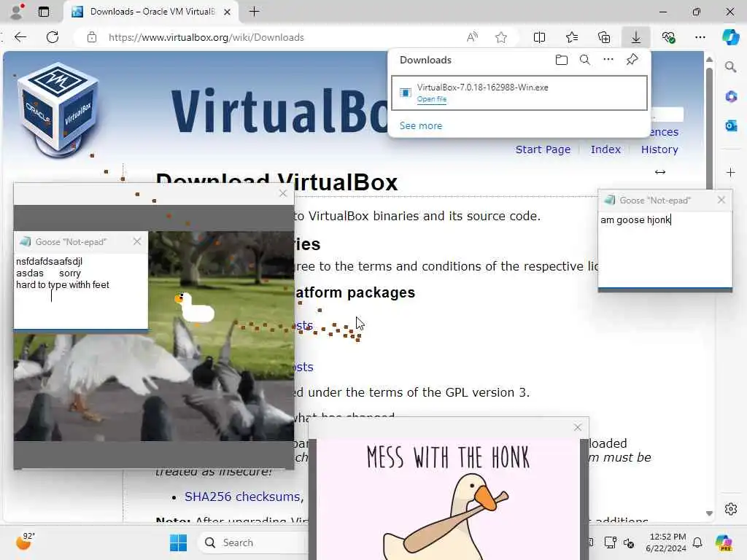Open Copilot preview icon in taskbar
The width and height of the screenshot is (747, 560).
point(724,542)
